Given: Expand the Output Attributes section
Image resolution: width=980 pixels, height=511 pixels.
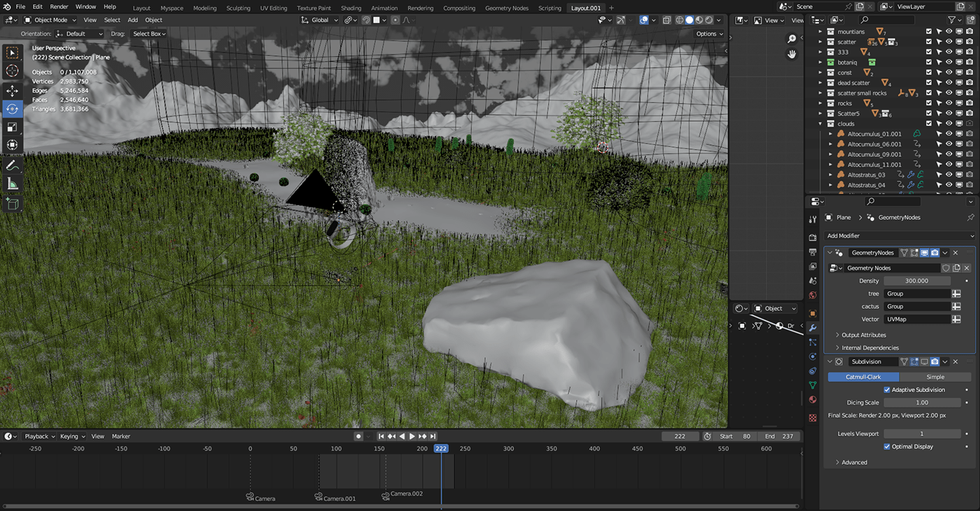Looking at the screenshot, I should pyautogui.click(x=863, y=335).
